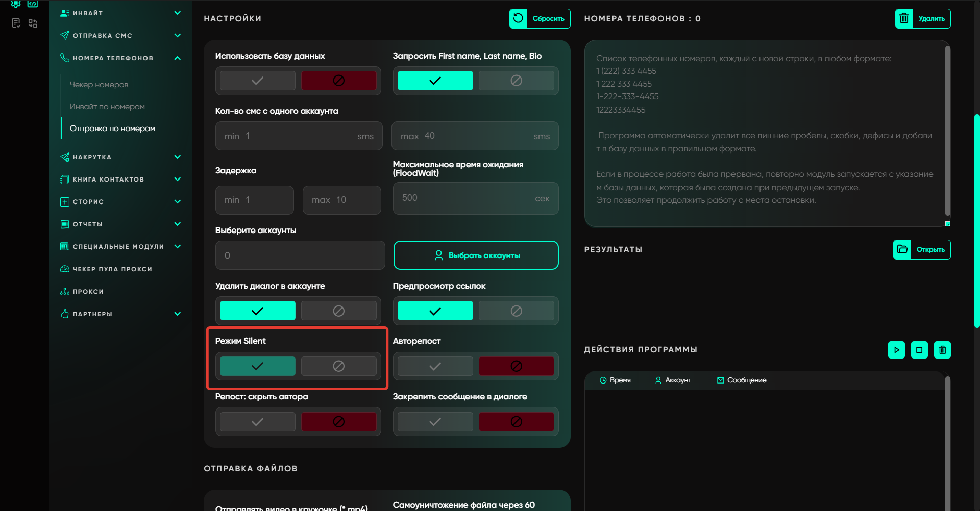Expand the Инвайт sidebar section

[x=177, y=13]
